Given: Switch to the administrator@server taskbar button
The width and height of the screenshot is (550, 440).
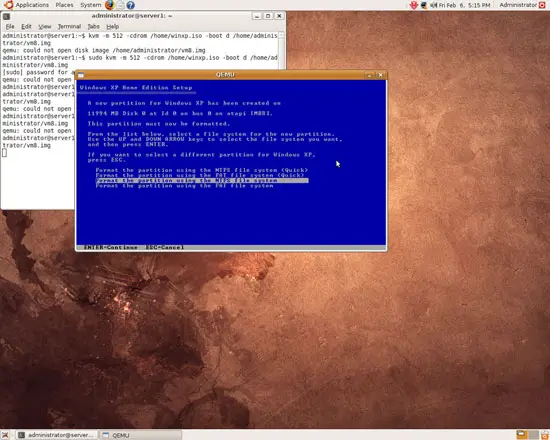Looking at the screenshot, I should point(57,435).
